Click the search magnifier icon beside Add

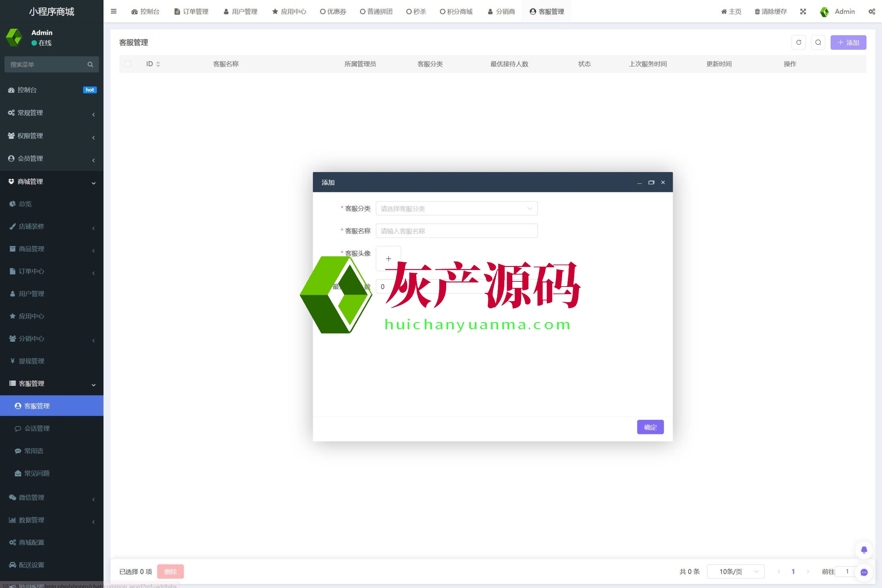click(818, 42)
